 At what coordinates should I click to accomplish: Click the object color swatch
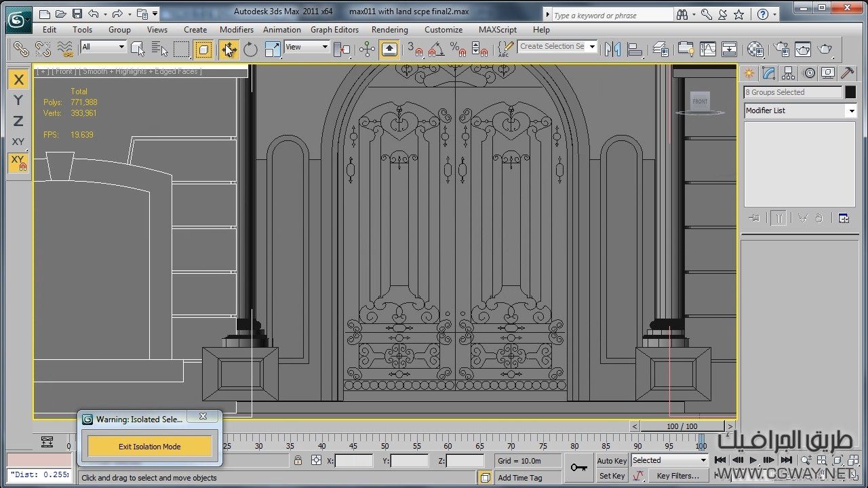[x=850, y=93]
